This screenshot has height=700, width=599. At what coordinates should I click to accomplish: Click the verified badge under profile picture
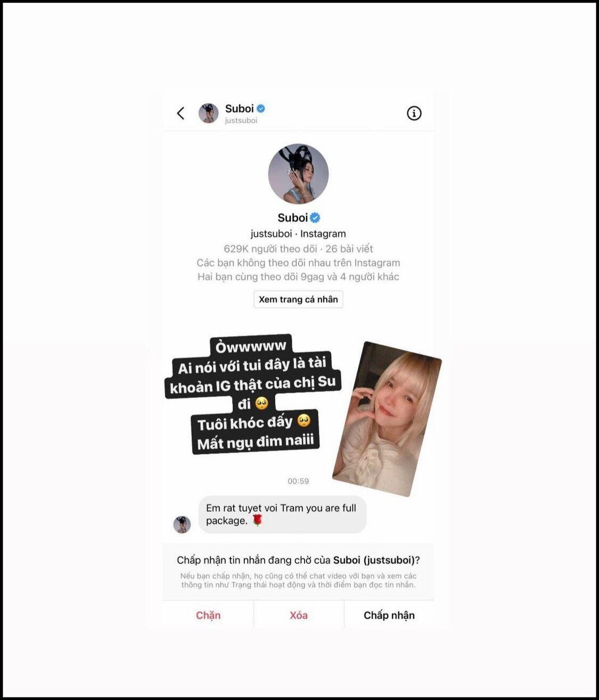(315, 217)
